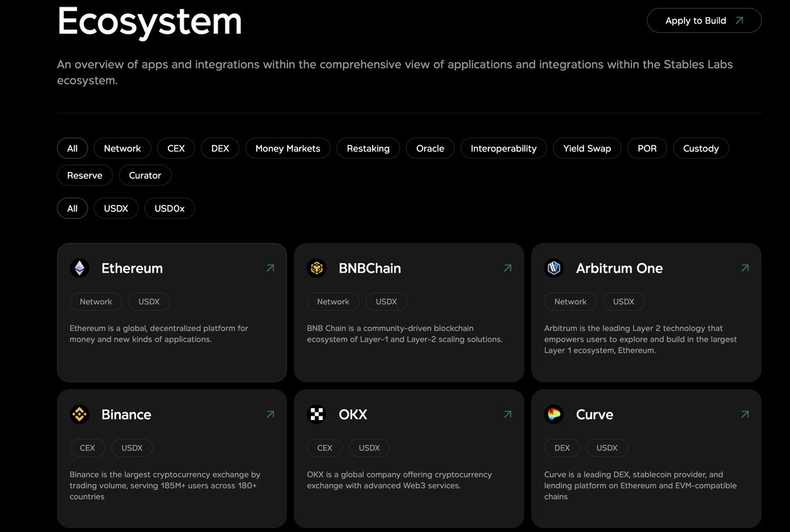Click USDX tag on BNBChain card
The image size is (790, 532).
pos(386,302)
